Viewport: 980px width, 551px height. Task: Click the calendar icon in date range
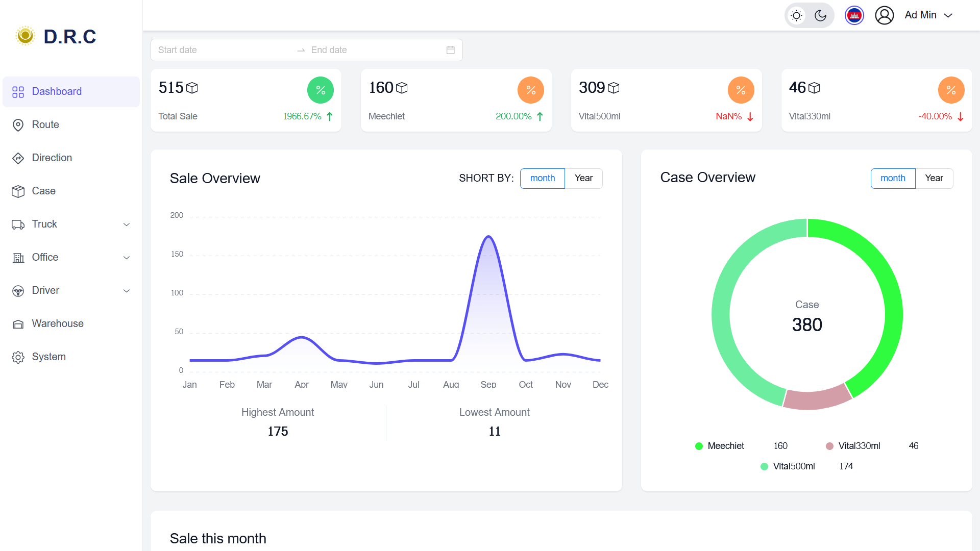click(x=450, y=50)
